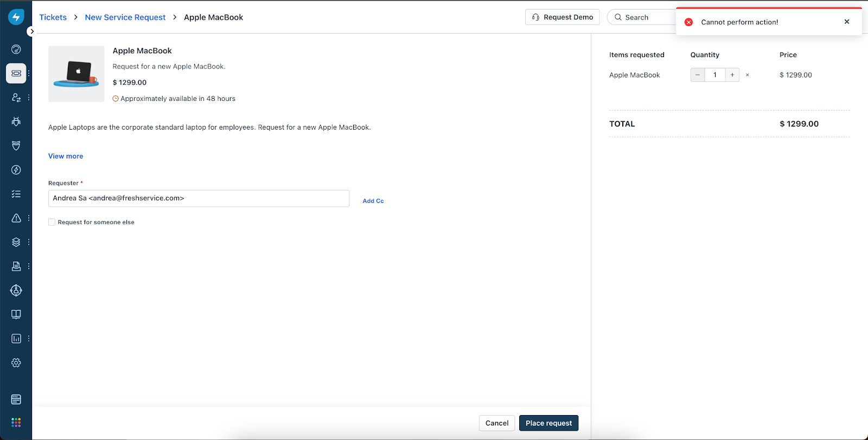Open the printer-like purchase icon in sidebar
This screenshot has width=868, height=440.
(16, 266)
